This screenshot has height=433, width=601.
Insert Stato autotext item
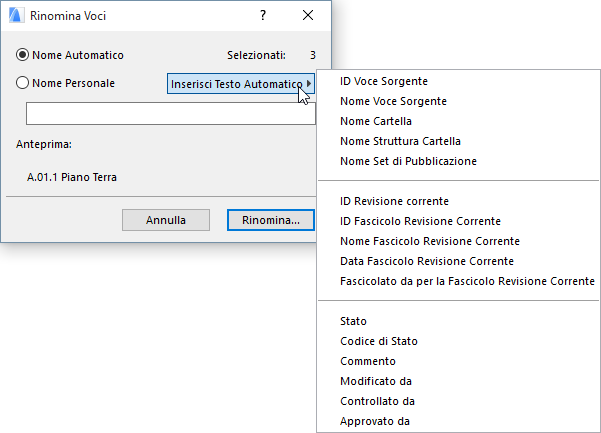pos(354,321)
